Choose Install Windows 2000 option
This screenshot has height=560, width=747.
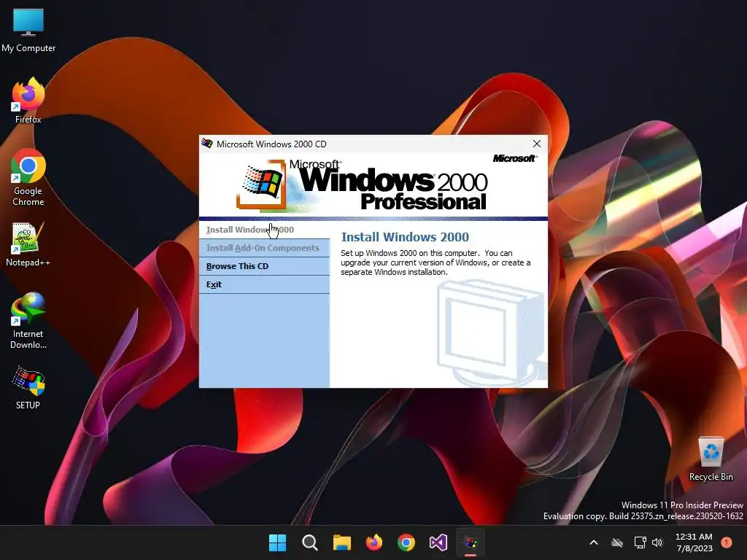click(264, 230)
